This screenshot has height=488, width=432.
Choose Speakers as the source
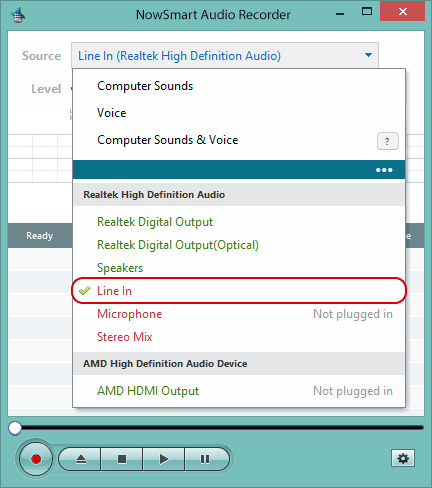coord(239,268)
